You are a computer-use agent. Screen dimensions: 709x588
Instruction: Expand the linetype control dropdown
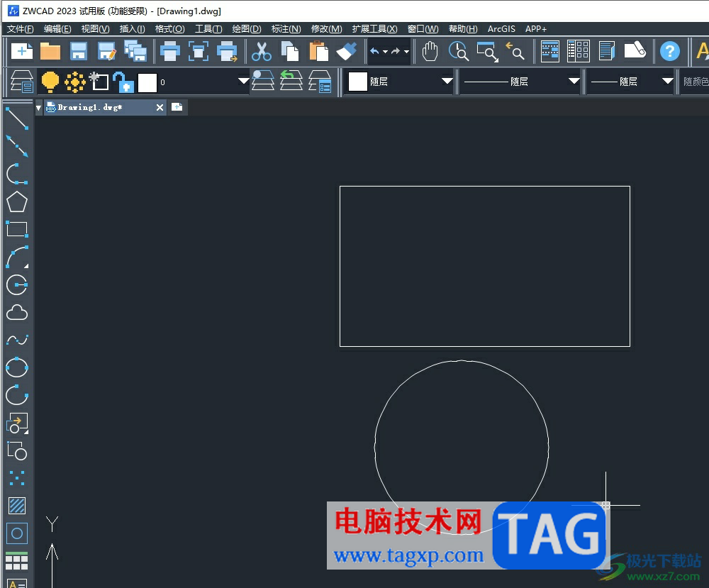pyautogui.click(x=574, y=82)
